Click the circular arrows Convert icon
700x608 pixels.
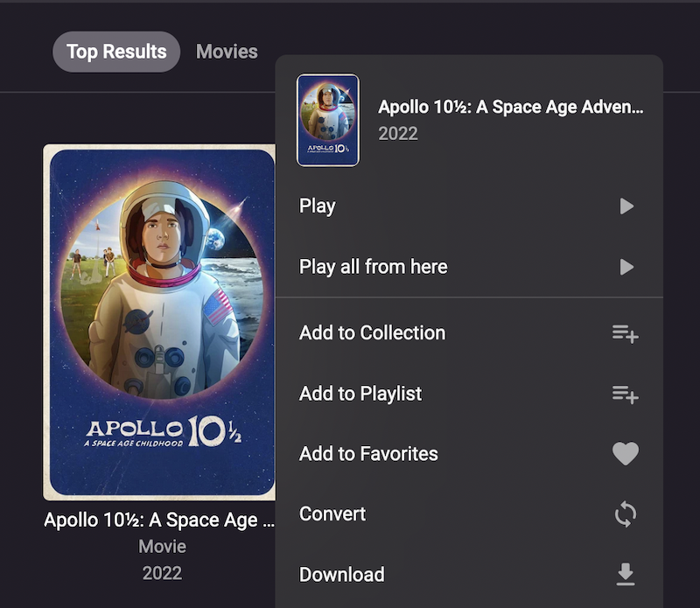pyautogui.click(x=625, y=514)
